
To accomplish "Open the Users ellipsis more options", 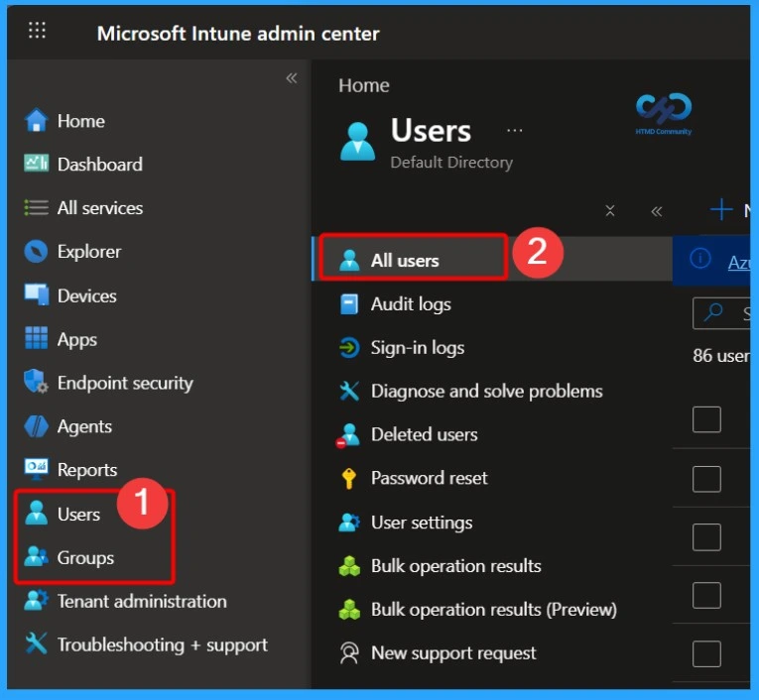I will [x=515, y=130].
